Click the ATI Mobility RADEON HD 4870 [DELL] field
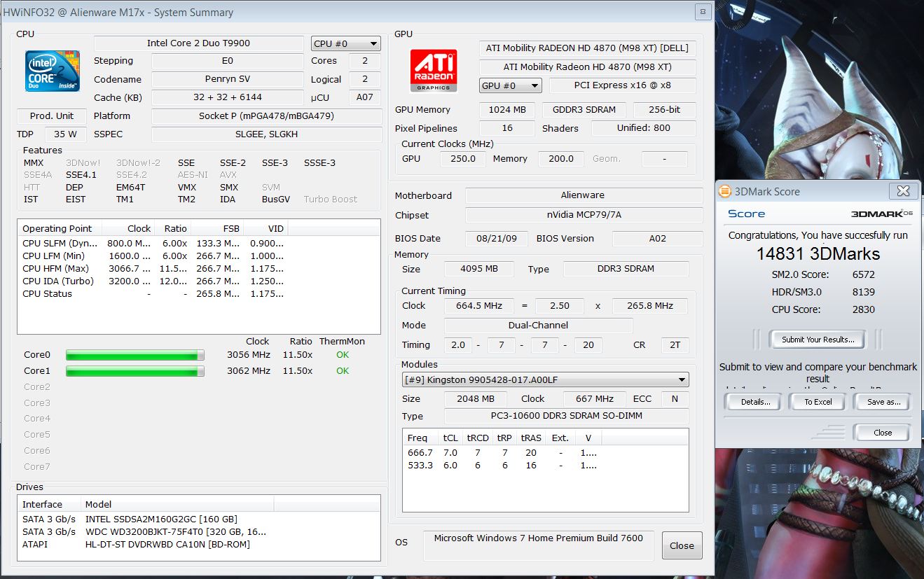This screenshot has width=924, height=579. coord(587,49)
